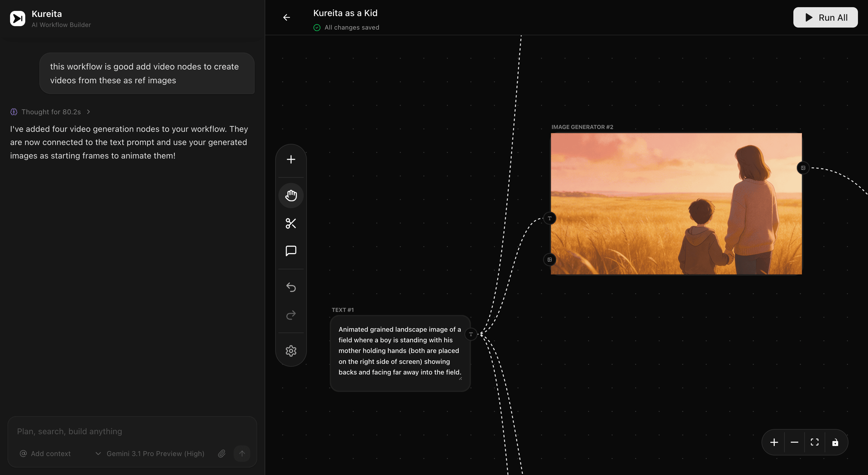Screen dimensions: 868x475
Task: Undo the last canvas action
Action: (x=291, y=287)
